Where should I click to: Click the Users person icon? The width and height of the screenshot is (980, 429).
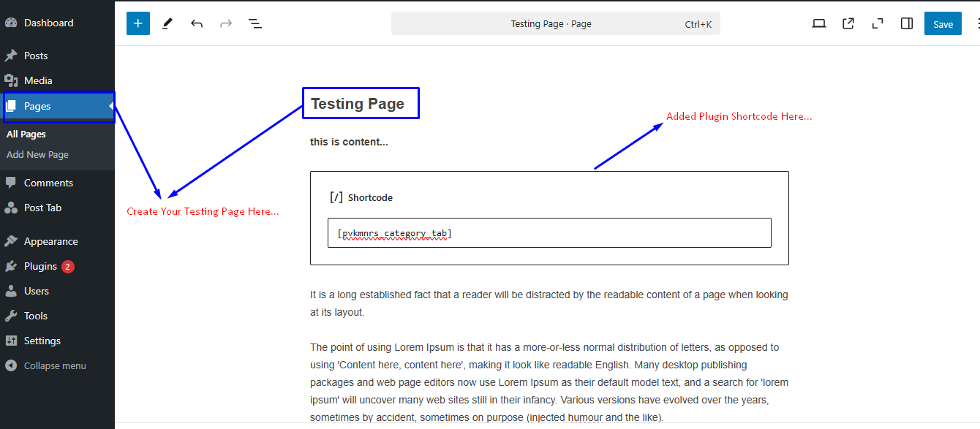(x=11, y=291)
